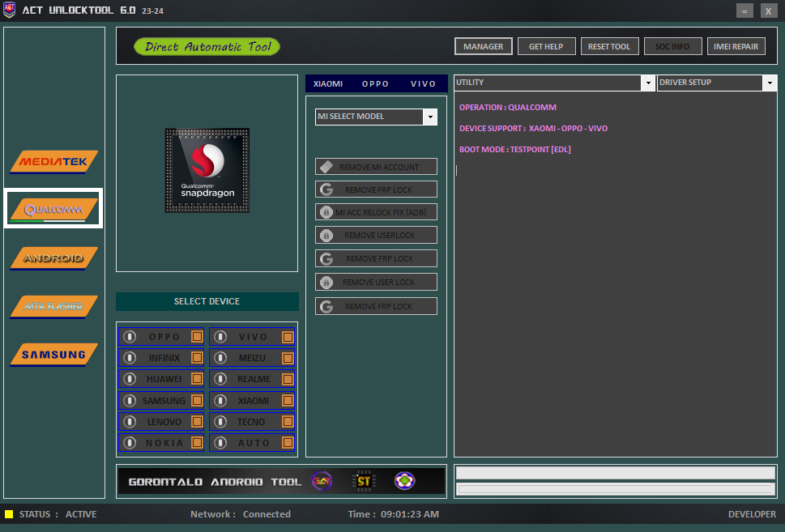Select the Qualcomm chipset logo
Viewport: 785px width, 532px height.
(x=53, y=209)
